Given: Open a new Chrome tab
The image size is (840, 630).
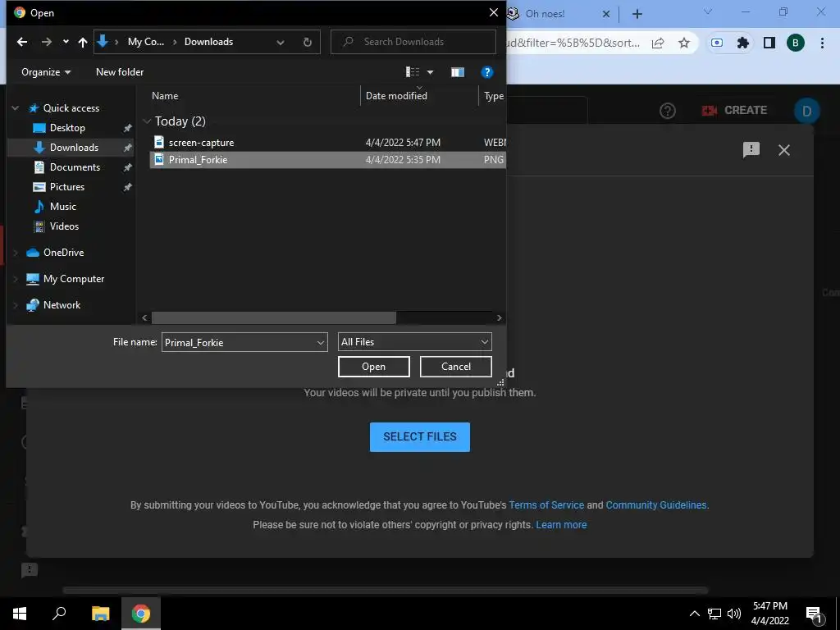Looking at the screenshot, I should [x=637, y=14].
